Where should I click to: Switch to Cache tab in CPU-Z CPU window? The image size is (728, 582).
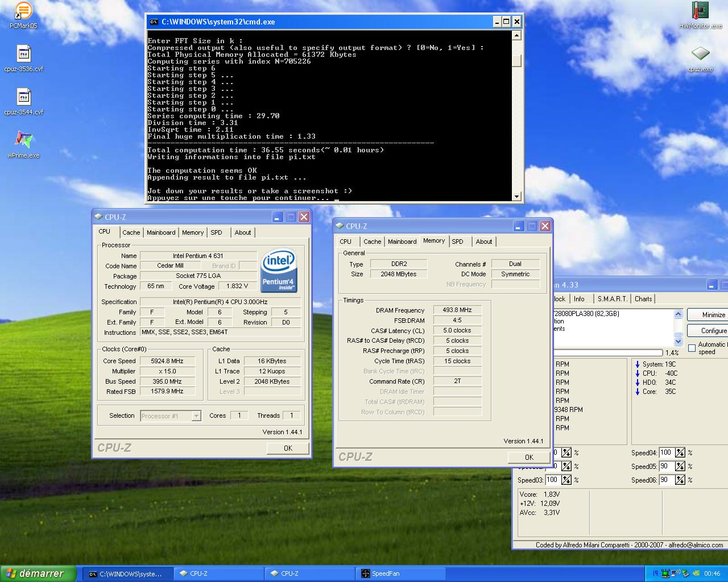pyautogui.click(x=131, y=232)
